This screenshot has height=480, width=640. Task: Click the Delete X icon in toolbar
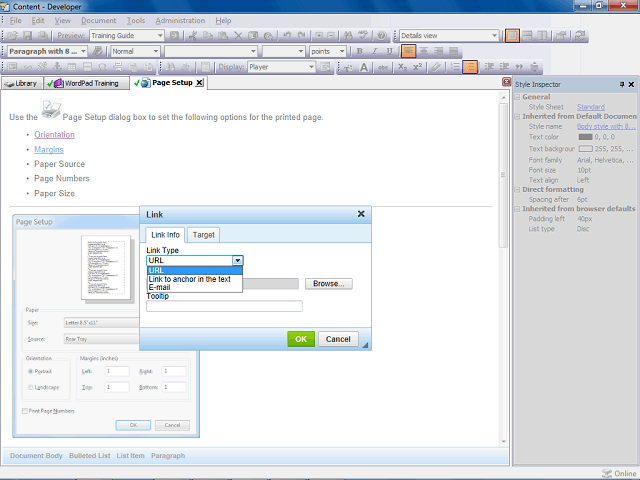click(238, 36)
